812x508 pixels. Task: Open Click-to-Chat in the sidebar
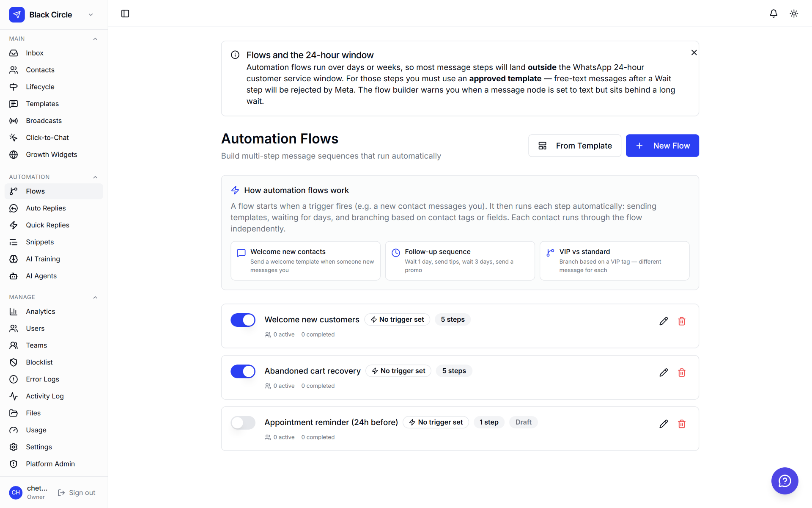[x=54, y=138]
